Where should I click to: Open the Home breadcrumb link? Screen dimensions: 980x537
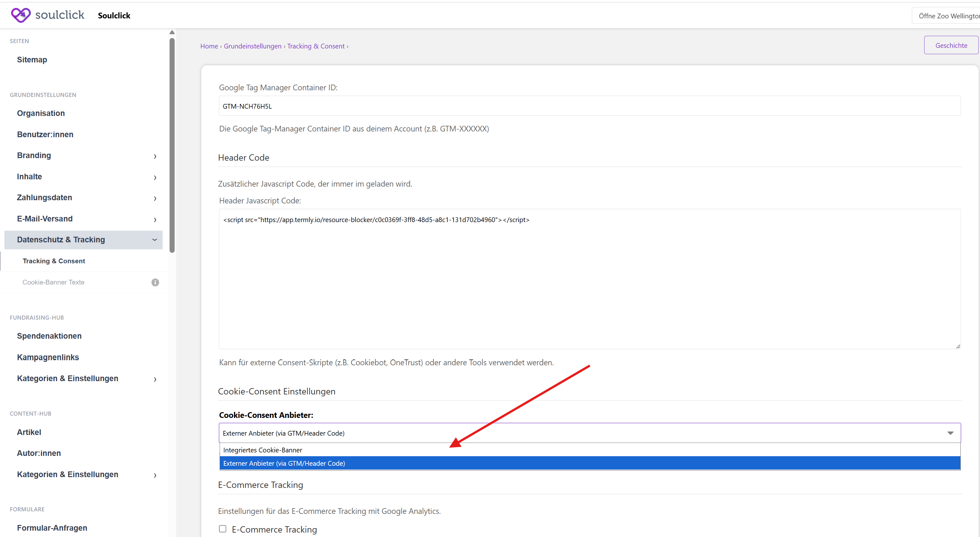click(209, 46)
